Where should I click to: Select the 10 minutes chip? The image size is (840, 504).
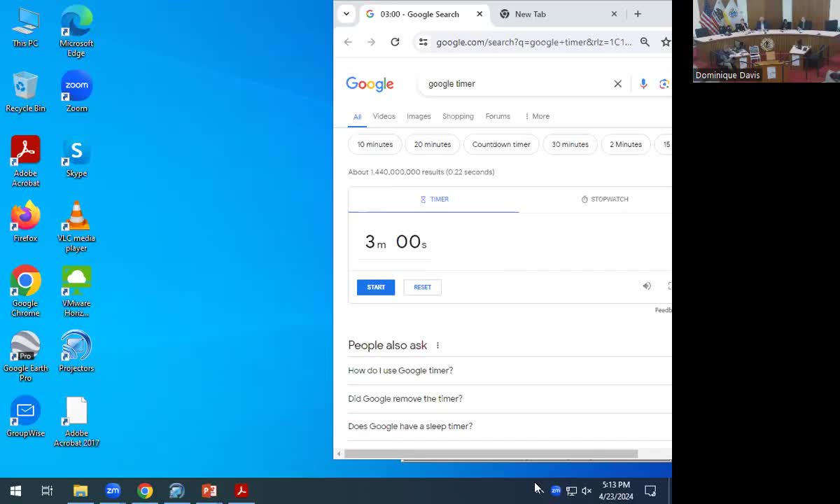point(374,144)
